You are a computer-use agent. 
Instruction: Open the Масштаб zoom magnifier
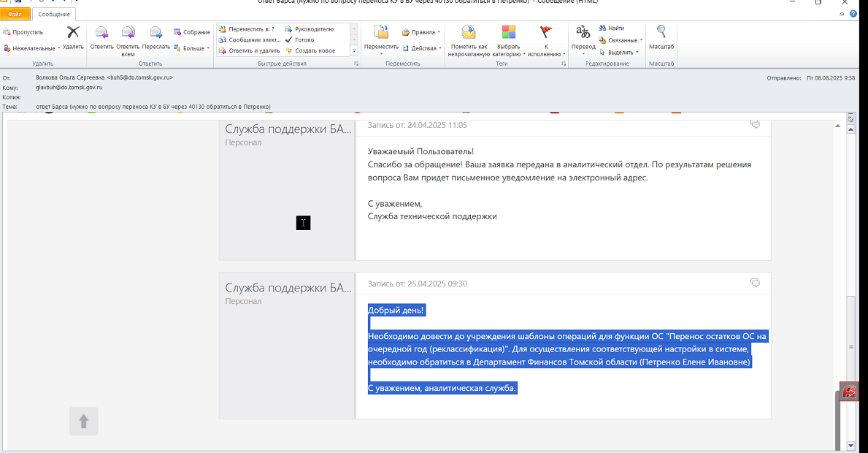[661, 32]
